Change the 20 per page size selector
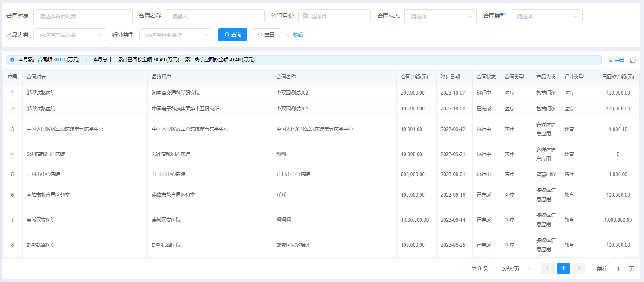The width and height of the screenshot is (644, 282). 513,269
